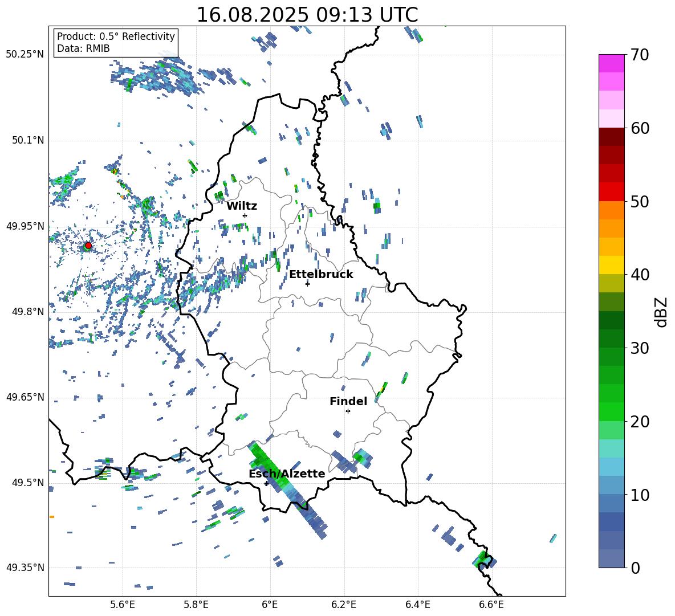Click the 'Product: 0.5° Reflectivity' text
Image resolution: width=675 pixels, height=616 pixels.
tap(116, 36)
